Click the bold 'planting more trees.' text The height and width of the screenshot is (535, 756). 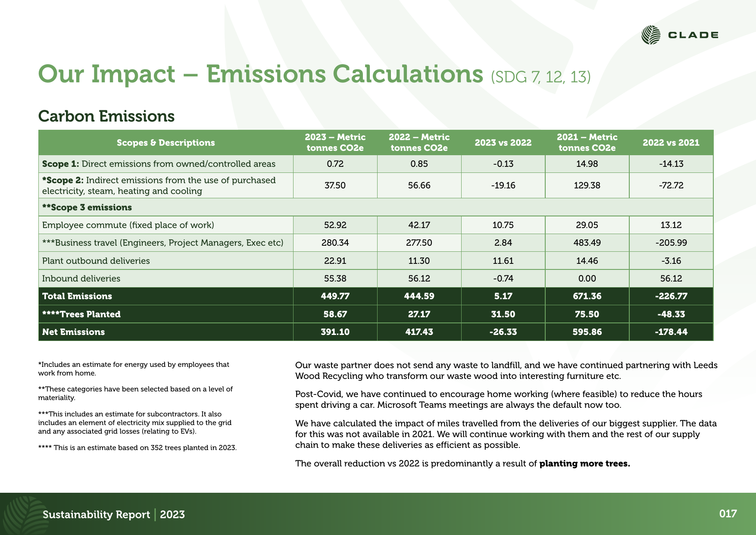[x=584, y=463]
